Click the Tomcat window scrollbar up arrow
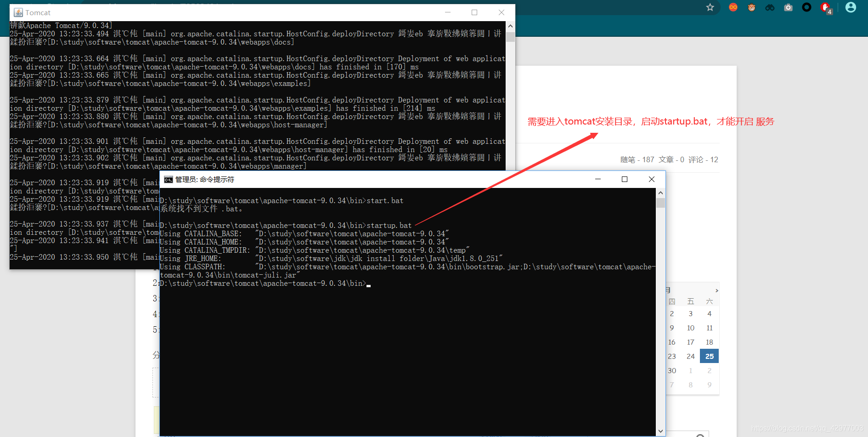Screen dimensions: 868x437 click(510, 26)
